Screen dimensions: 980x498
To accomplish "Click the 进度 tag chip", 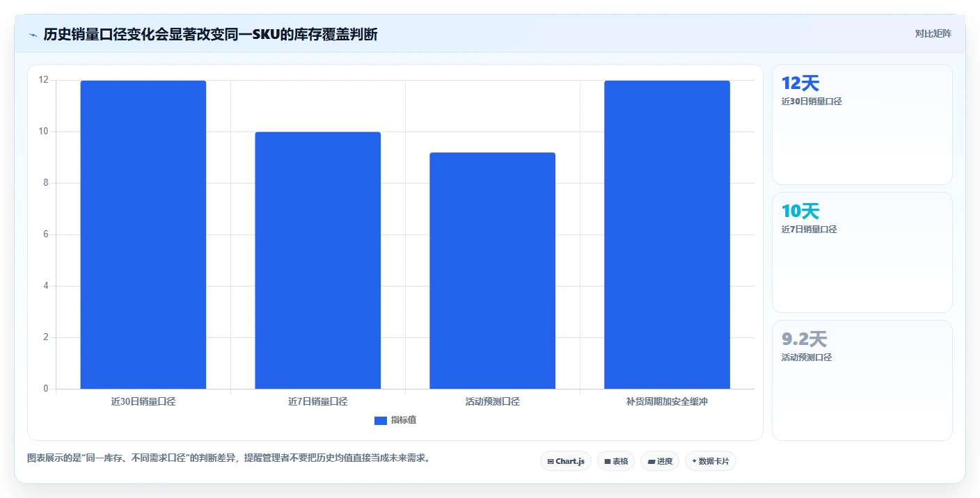I will coord(660,461).
